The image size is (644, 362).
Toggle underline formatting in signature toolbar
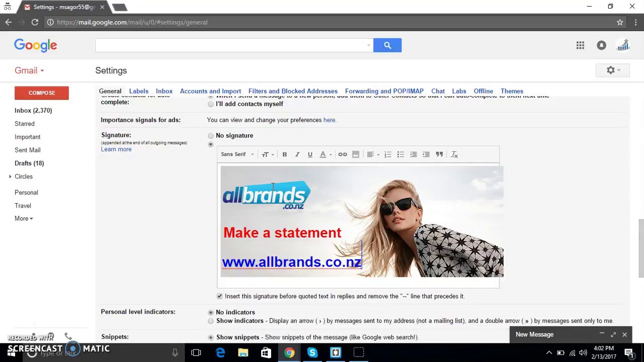pos(310,154)
